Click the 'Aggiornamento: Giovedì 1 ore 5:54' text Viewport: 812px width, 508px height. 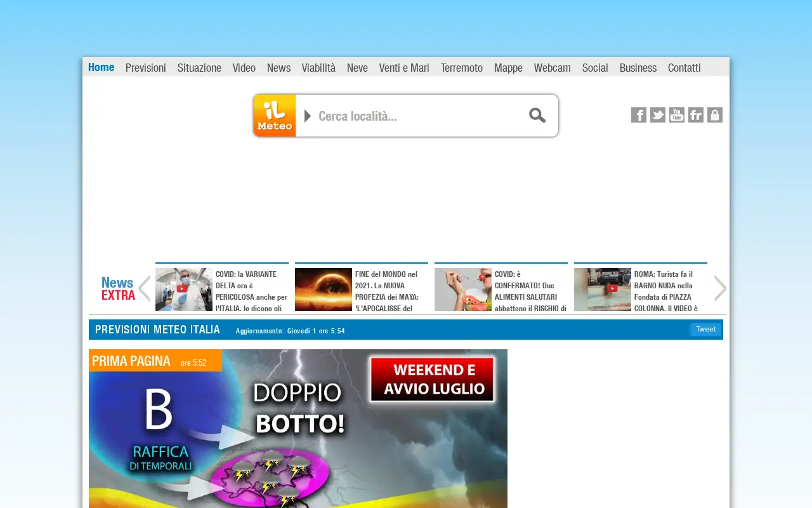click(291, 331)
